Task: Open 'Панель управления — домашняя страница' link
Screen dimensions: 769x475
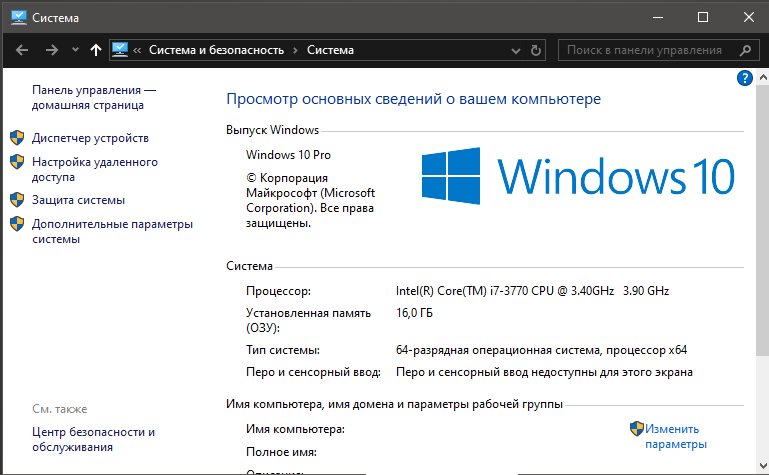Action: 94,97
